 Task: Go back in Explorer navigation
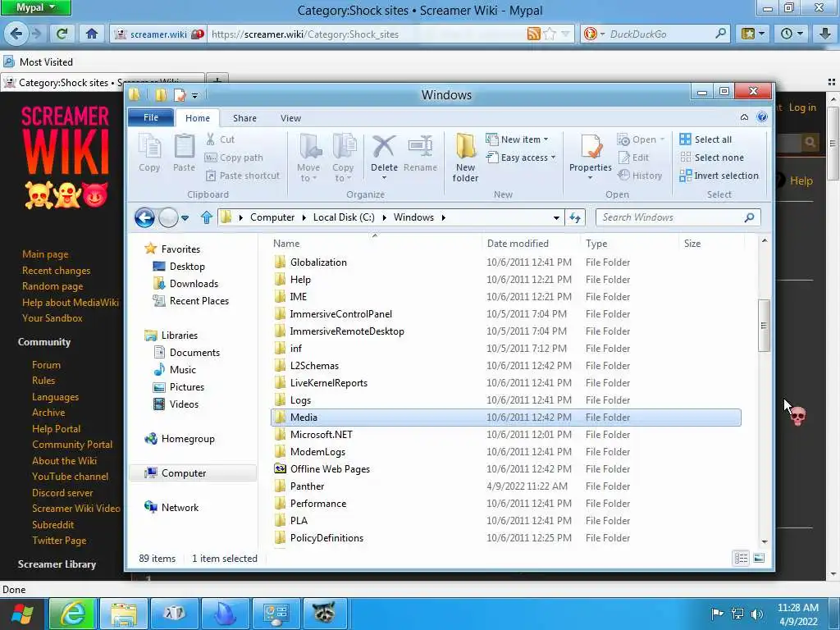[144, 217]
